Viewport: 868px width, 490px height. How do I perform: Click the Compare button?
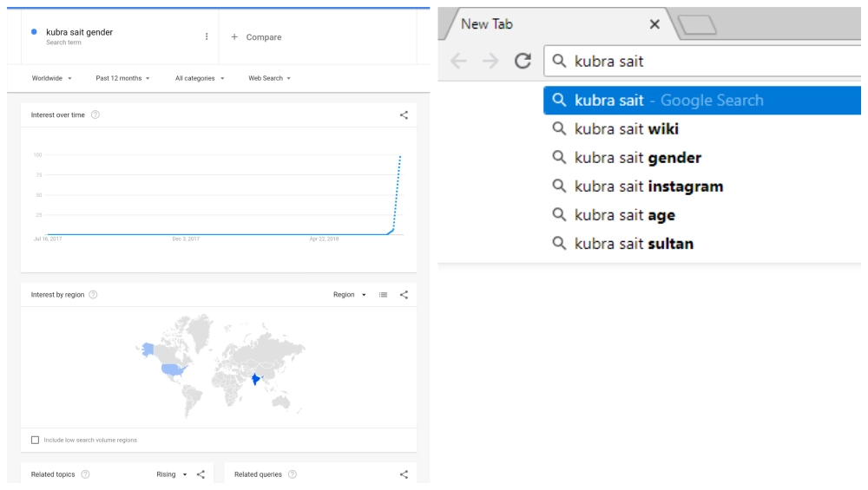coord(257,37)
